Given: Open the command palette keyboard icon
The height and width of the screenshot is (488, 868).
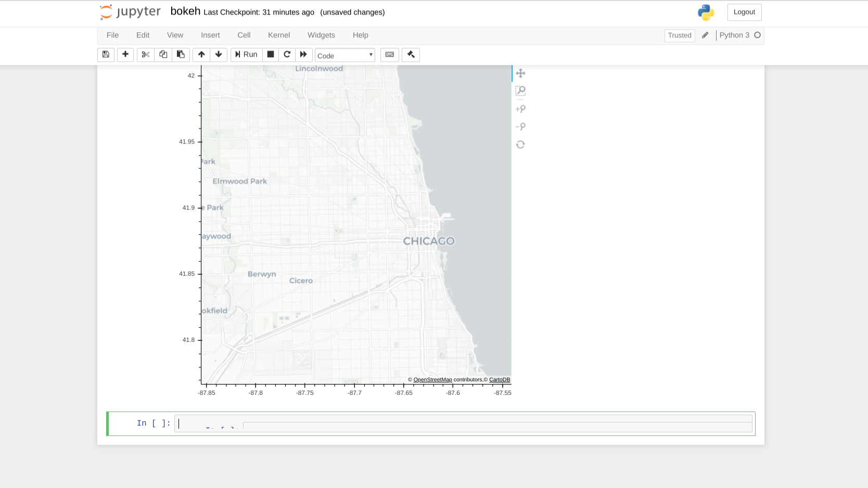Looking at the screenshot, I should [x=389, y=55].
